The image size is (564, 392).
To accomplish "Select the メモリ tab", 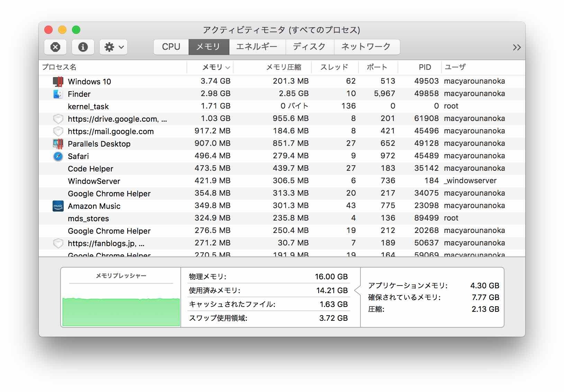I will pos(209,47).
